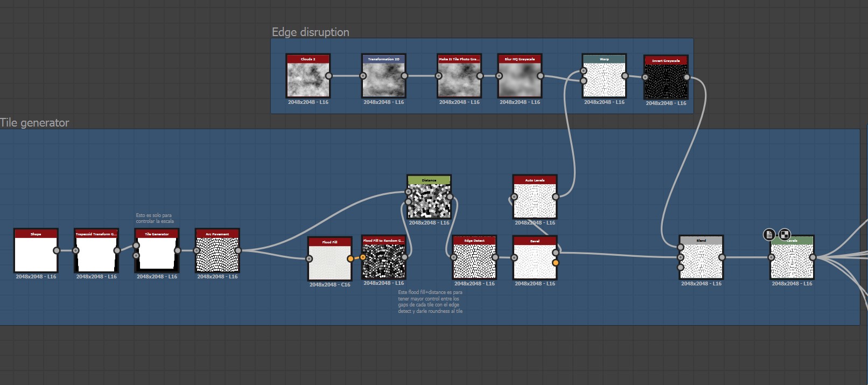Click the Tile Generator lower input connector
The image size is (868, 385).
(136, 255)
